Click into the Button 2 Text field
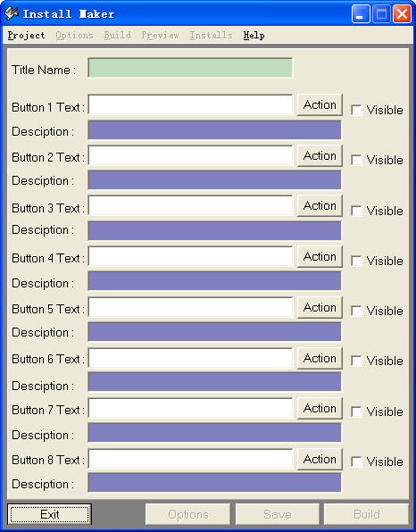Image resolution: width=416 pixels, height=532 pixels. click(x=190, y=155)
